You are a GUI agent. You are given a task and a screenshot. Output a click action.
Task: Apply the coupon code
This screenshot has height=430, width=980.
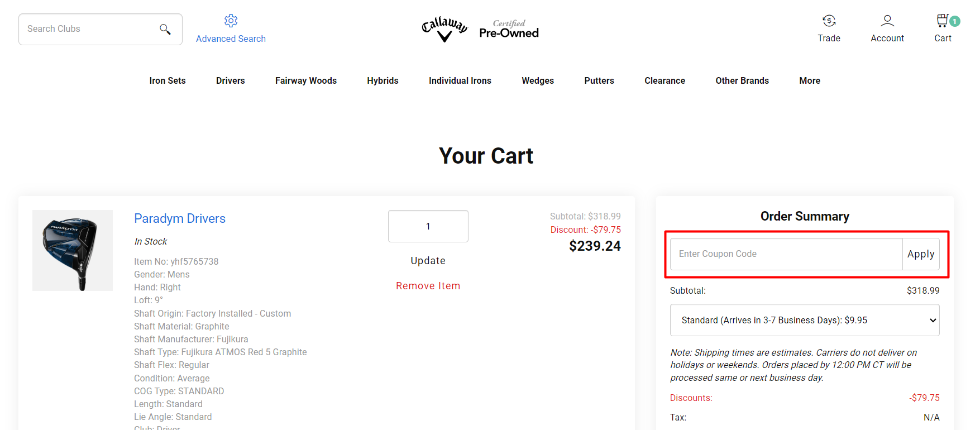pyautogui.click(x=921, y=254)
